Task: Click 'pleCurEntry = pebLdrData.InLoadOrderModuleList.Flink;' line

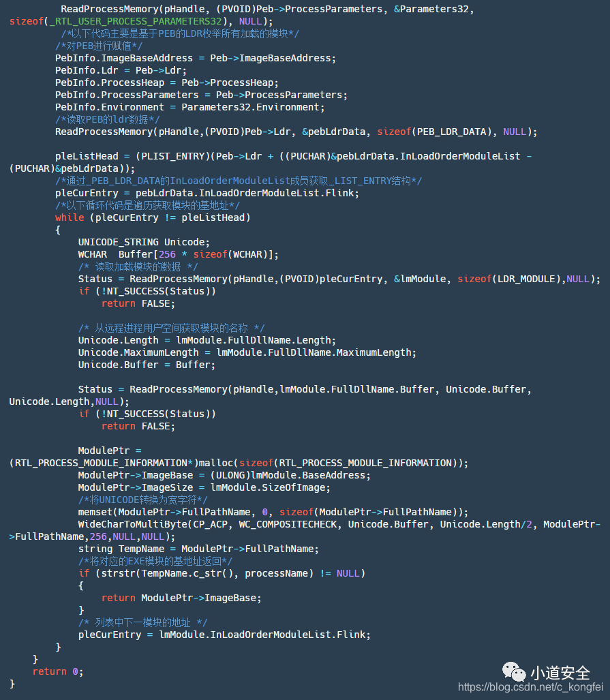Action: pos(207,194)
